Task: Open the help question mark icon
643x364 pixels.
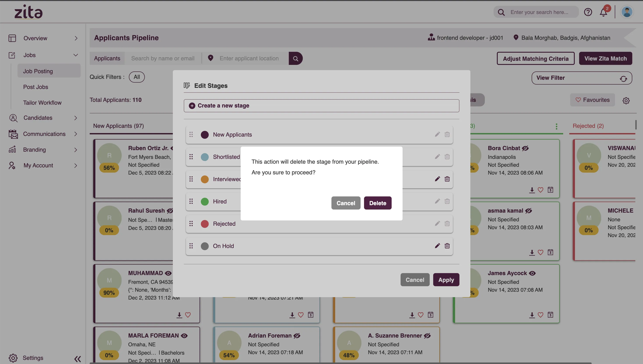Action: [588, 12]
